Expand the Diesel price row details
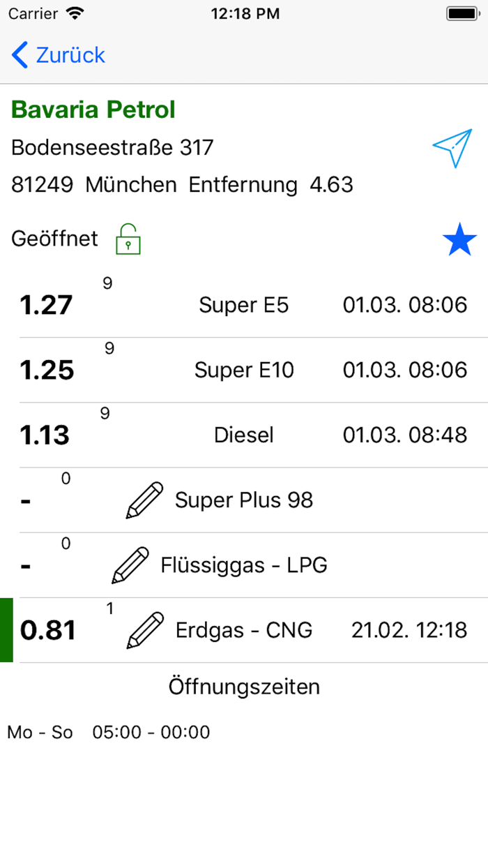488x868 pixels. point(244,434)
